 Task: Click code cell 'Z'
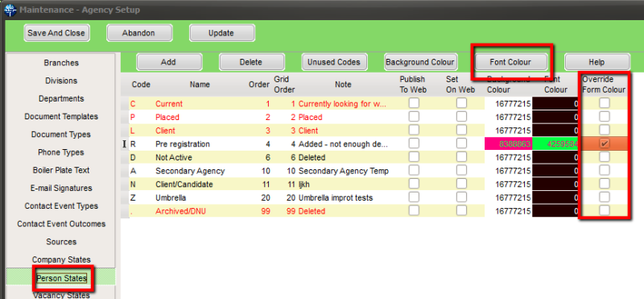[x=133, y=197]
